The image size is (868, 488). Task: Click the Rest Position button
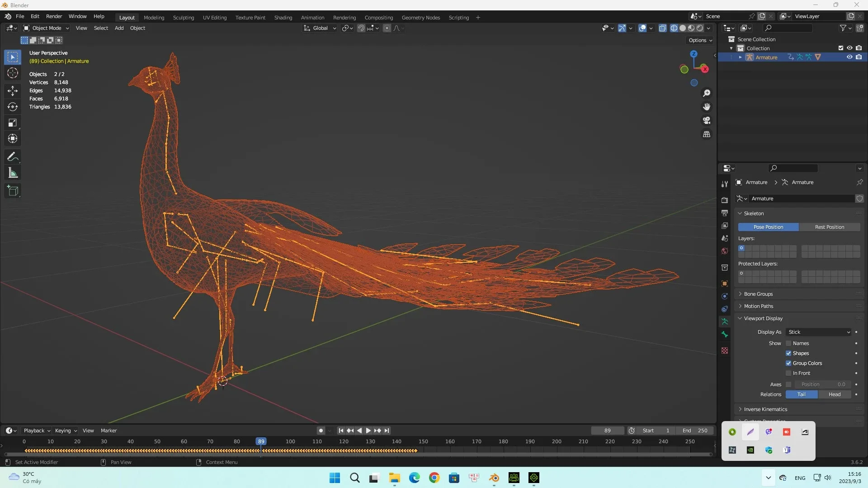830,227
